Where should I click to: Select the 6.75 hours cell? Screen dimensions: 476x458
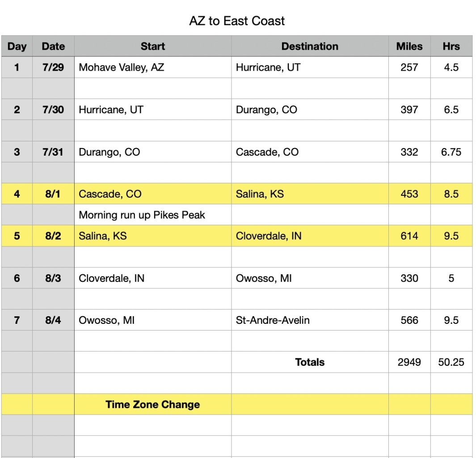tap(451, 152)
